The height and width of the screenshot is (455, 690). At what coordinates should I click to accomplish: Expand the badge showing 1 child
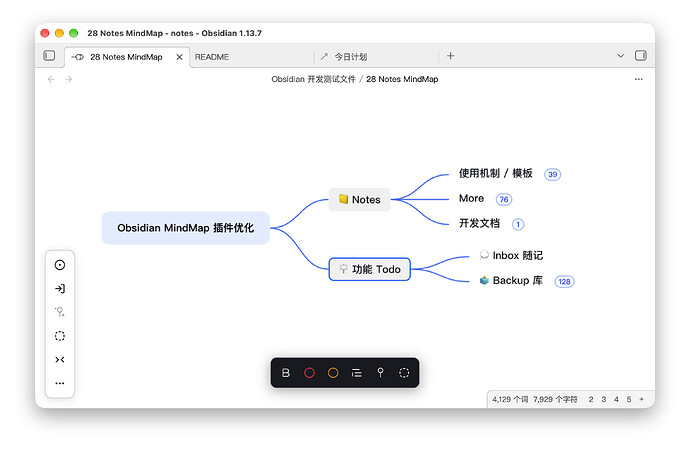pyautogui.click(x=518, y=224)
